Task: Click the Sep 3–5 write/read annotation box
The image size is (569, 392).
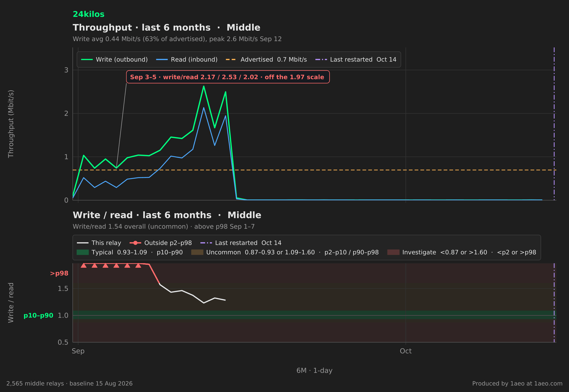Action: pyautogui.click(x=228, y=77)
